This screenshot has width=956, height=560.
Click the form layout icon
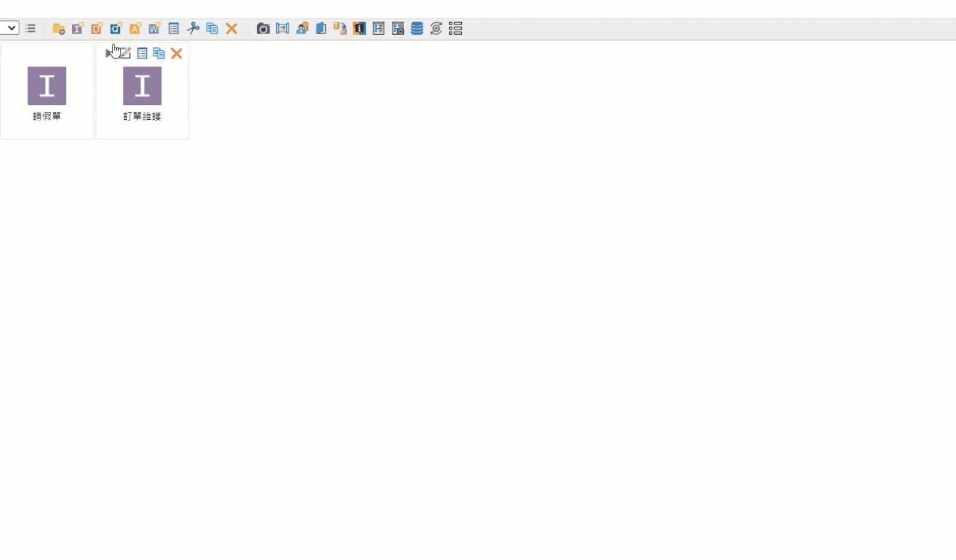click(379, 28)
